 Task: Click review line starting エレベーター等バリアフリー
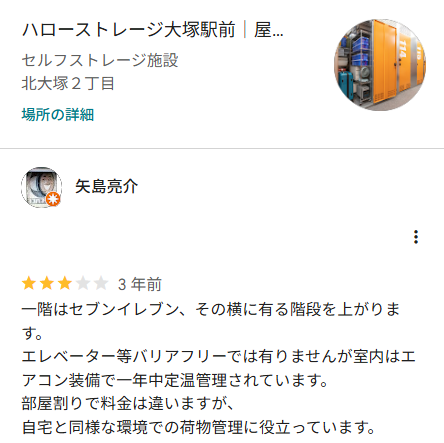(219, 357)
